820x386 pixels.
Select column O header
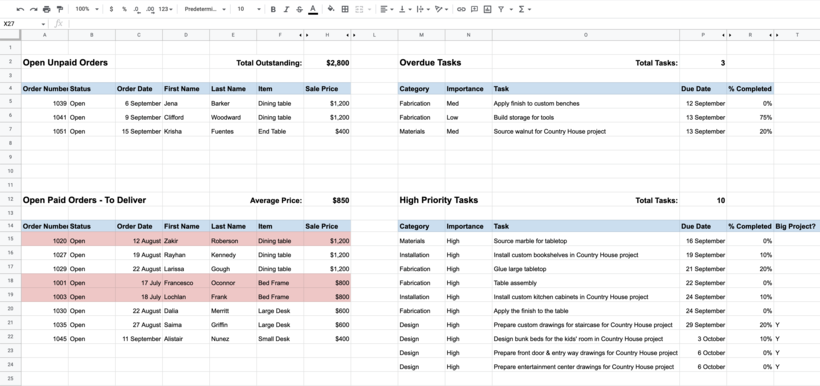pos(586,35)
